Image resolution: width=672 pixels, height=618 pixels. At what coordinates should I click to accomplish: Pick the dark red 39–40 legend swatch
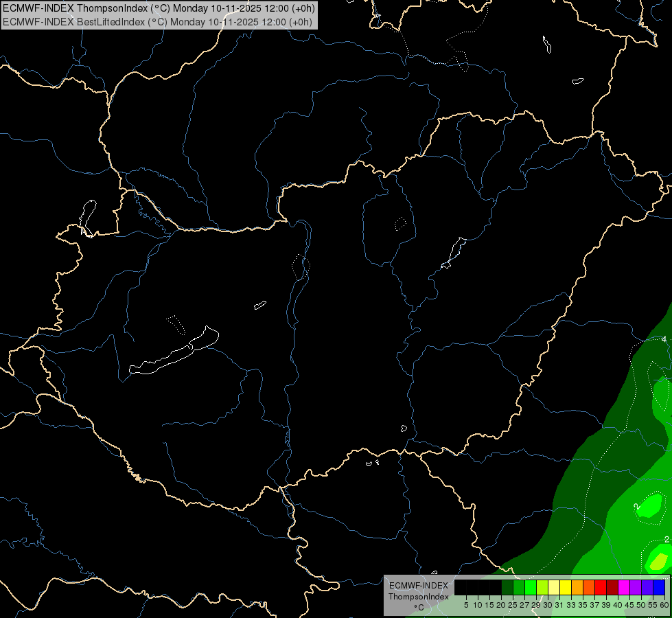coord(612,587)
